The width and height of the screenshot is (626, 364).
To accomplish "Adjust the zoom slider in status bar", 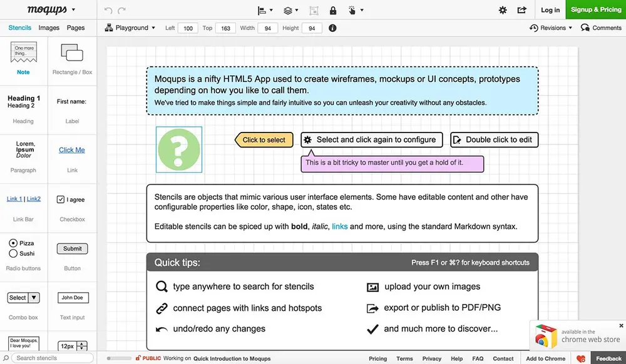I will pyautogui.click(x=119, y=358).
